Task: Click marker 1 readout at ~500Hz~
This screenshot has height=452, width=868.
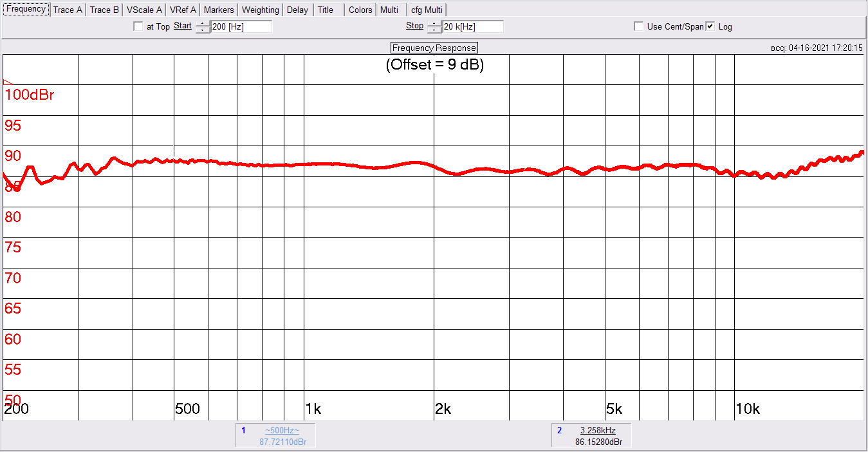Action: pyautogui.click(x=281, y=430)
